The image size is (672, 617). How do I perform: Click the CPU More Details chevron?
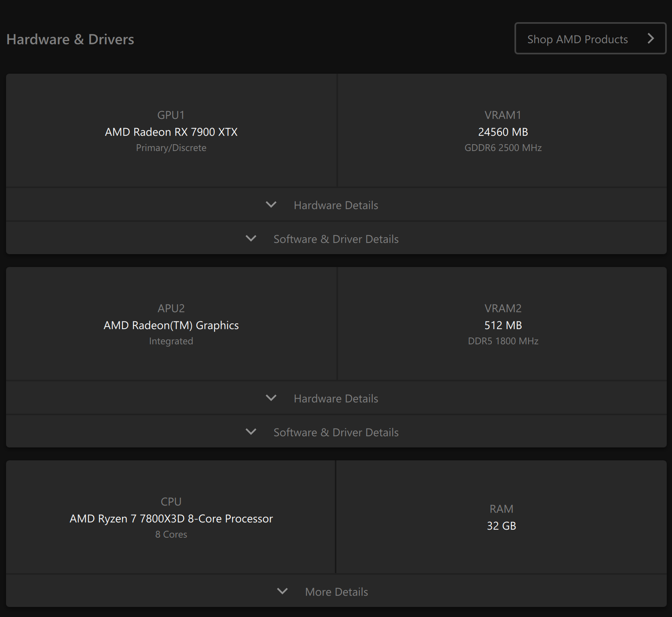tap(282, 591)
